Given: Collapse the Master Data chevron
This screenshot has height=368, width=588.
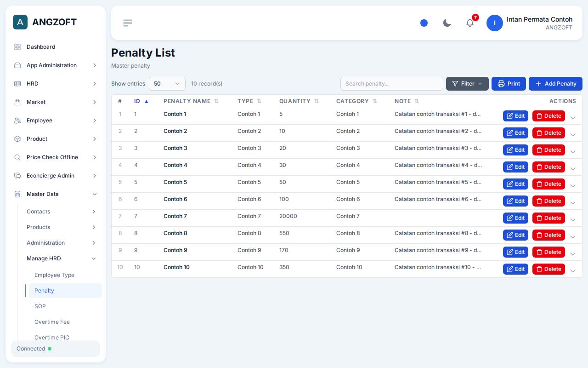Looking at the screenshot, I should (x=95, y=194).
